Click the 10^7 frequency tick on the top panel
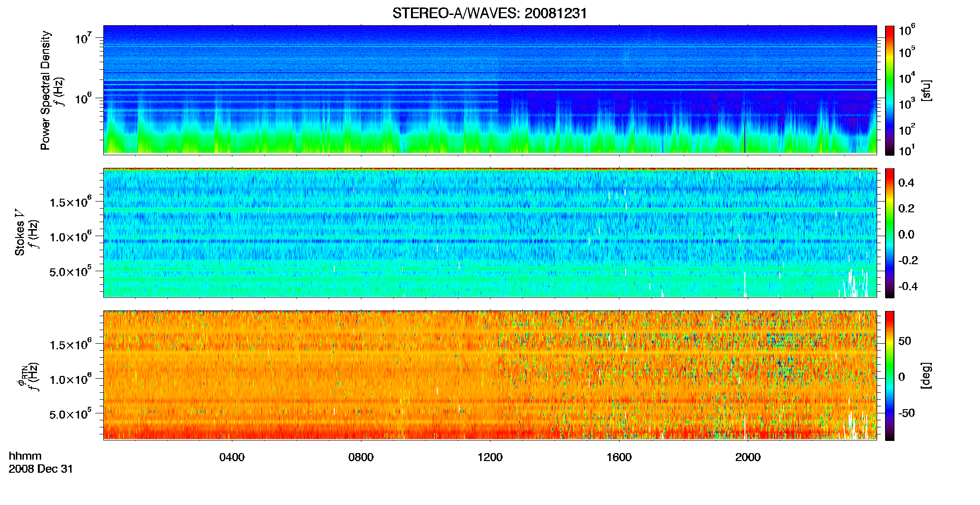 tap(83, 38)
